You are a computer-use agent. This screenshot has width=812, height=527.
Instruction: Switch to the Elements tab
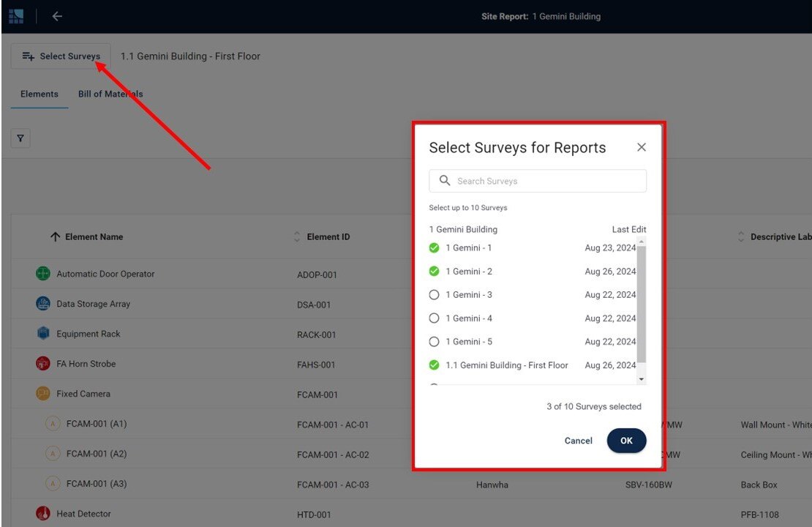click(39, 94)
